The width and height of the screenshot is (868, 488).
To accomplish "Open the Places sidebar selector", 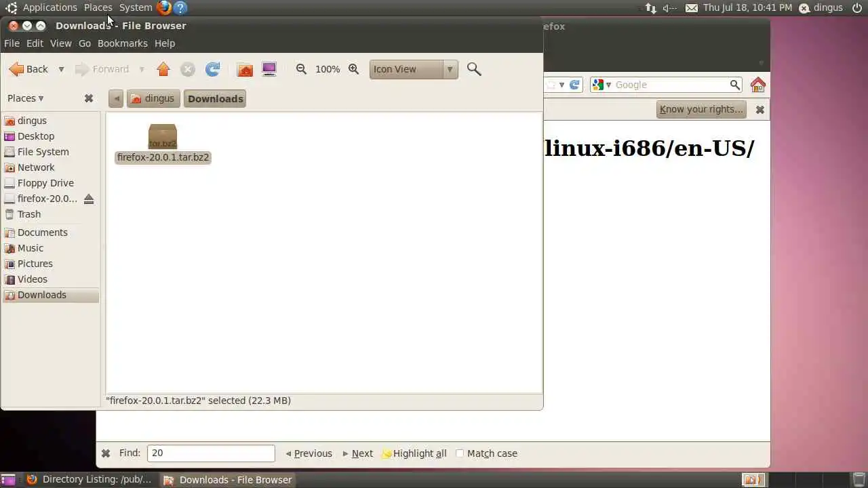I will pos(26,98).
